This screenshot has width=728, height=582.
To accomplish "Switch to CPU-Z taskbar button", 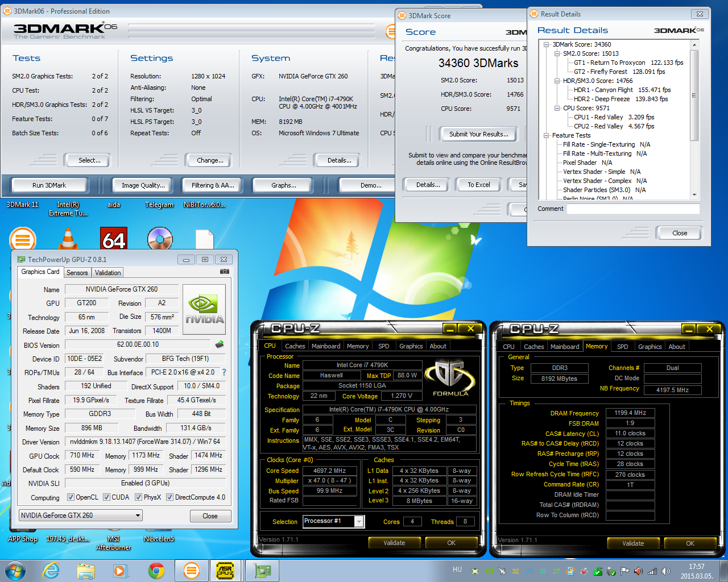I will pos(225,571).
